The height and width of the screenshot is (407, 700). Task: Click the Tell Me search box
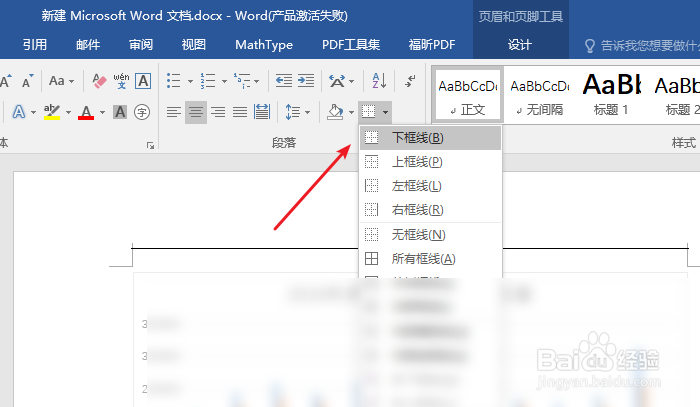642,45
